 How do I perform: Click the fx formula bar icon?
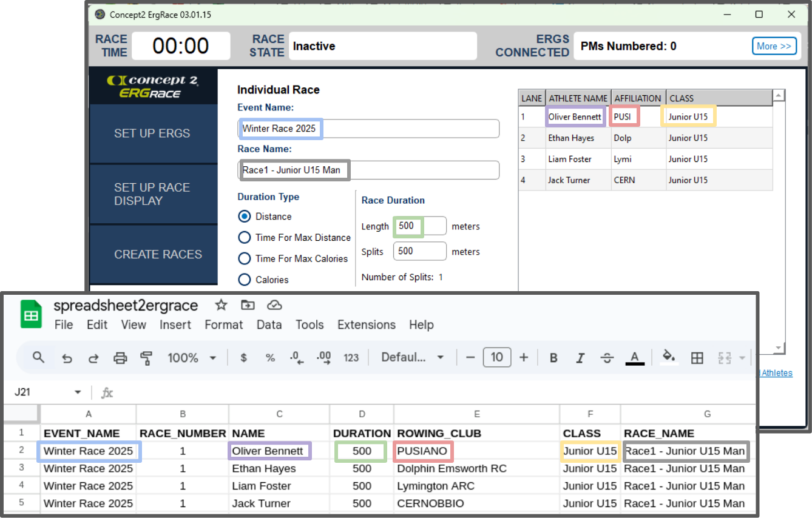(x=107, y=392)
